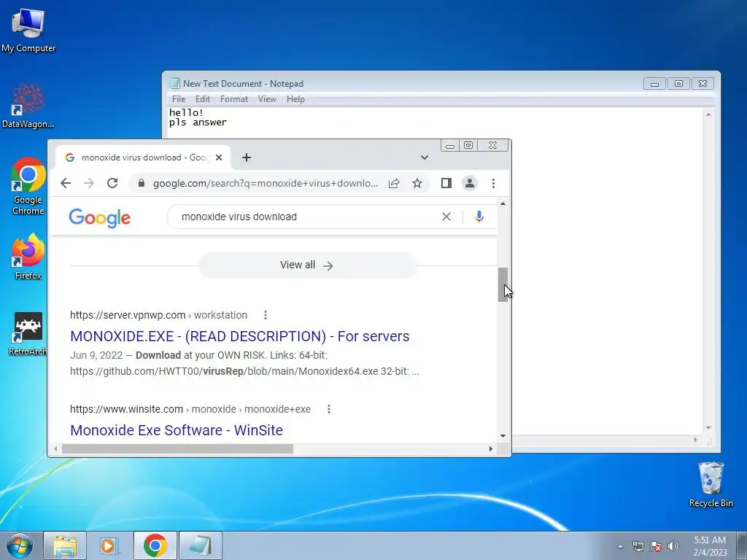Screen dimensions: 747x560
Task: Go forward in Chrome history
Action: point(89,183)
